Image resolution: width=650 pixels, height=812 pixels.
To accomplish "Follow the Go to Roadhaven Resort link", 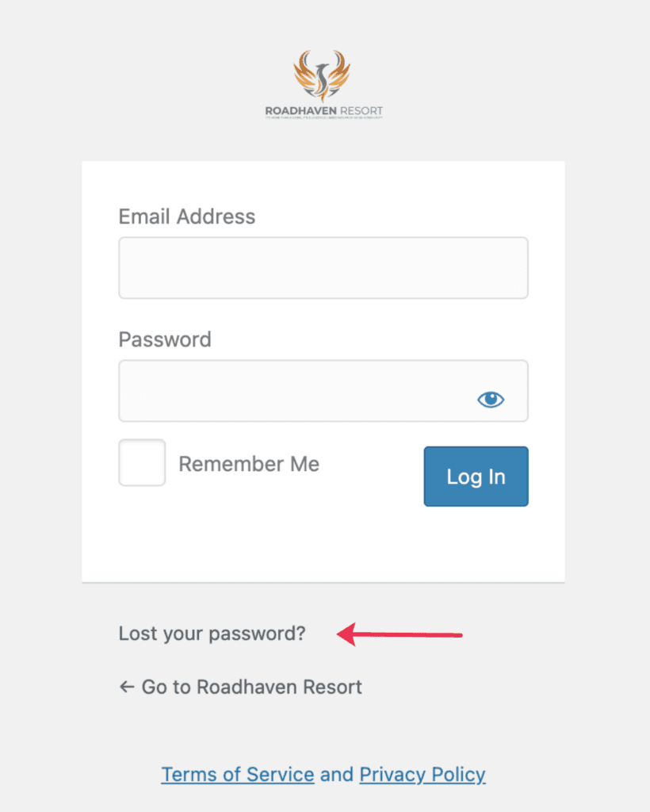I will point(241,687).
